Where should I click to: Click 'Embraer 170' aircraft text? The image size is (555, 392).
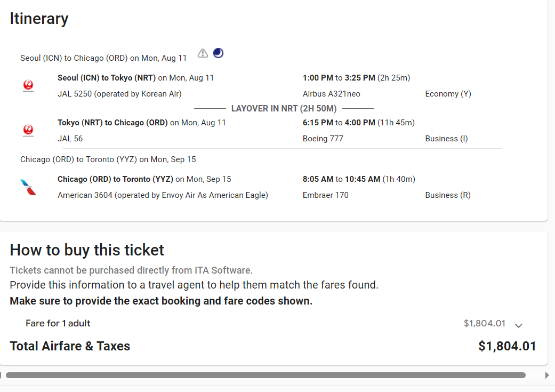[x=326, y=195]
